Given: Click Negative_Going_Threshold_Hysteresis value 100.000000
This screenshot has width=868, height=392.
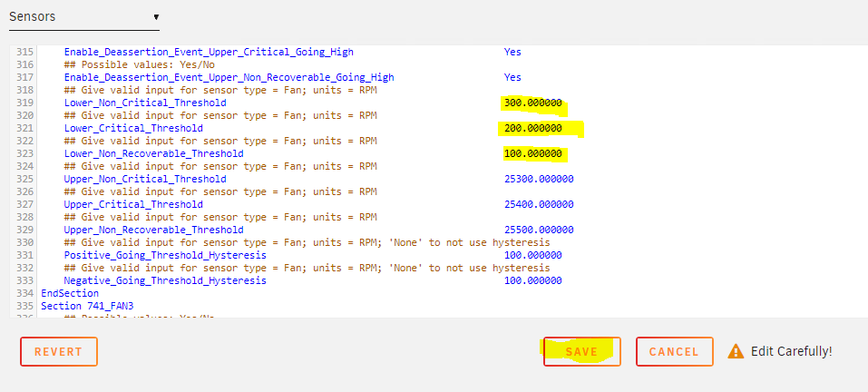Looking at the screenshot, I should coord(533,280).
